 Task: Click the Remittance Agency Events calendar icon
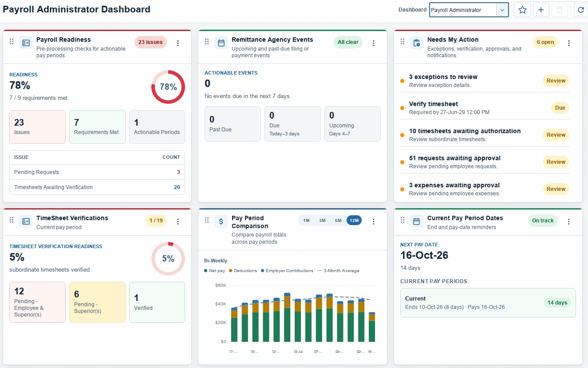(x=221, y=43)
